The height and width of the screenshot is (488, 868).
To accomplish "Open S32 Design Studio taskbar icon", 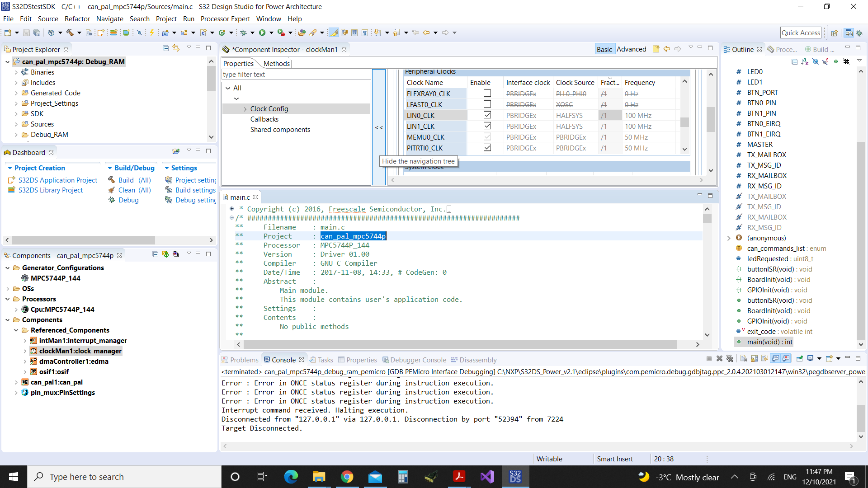I will point(515,477).
